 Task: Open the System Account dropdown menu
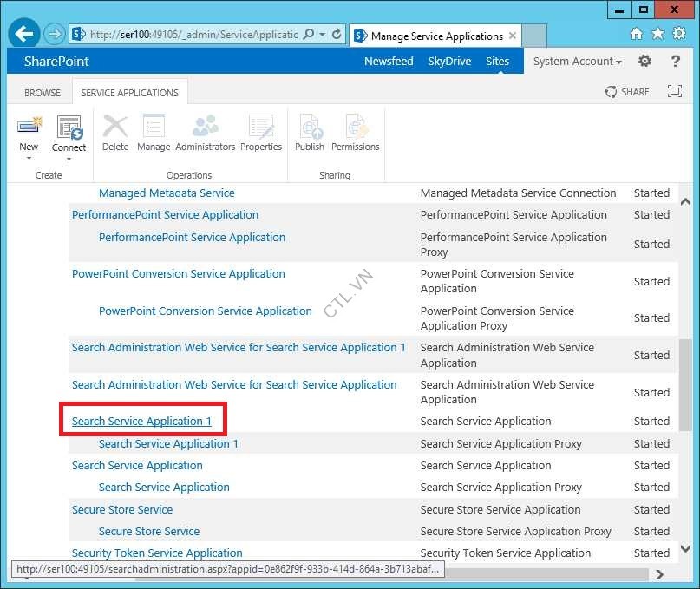pos(577,62)
